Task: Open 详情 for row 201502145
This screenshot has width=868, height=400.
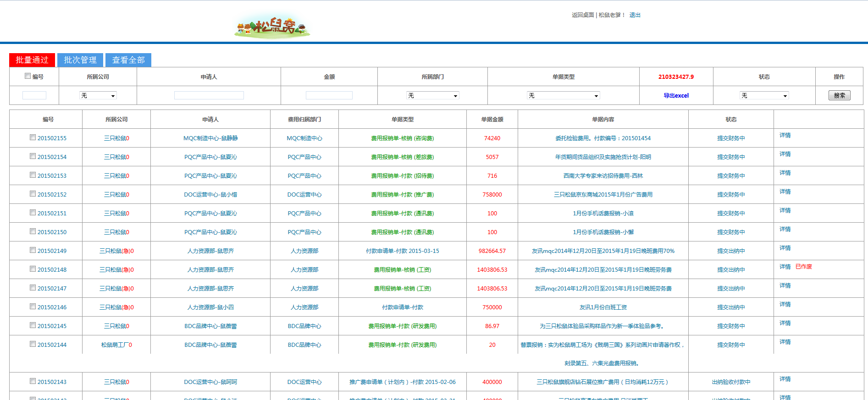Action: pos(785,323)
